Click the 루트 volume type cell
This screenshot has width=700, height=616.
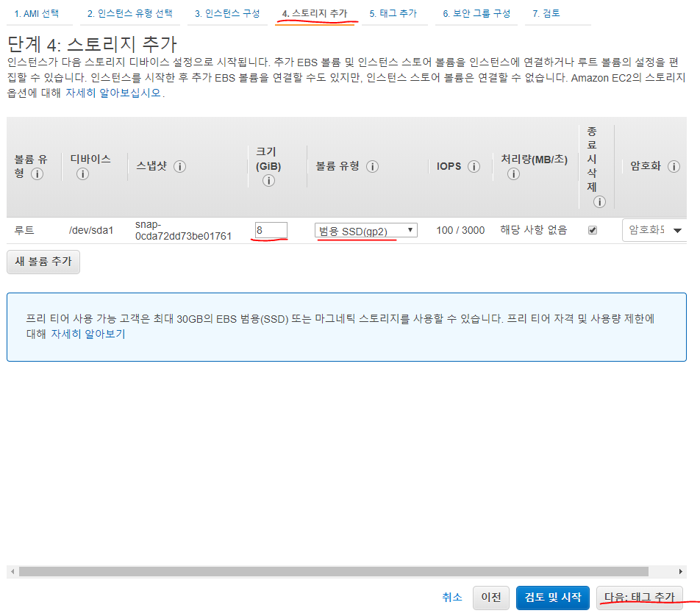pyautogui.click(x=24, y=230)
